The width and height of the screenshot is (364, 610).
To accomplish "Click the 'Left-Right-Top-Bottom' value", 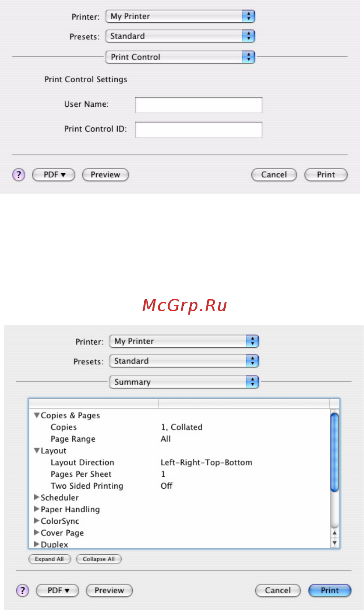I will pyautogui.click(x=206, y=463).
